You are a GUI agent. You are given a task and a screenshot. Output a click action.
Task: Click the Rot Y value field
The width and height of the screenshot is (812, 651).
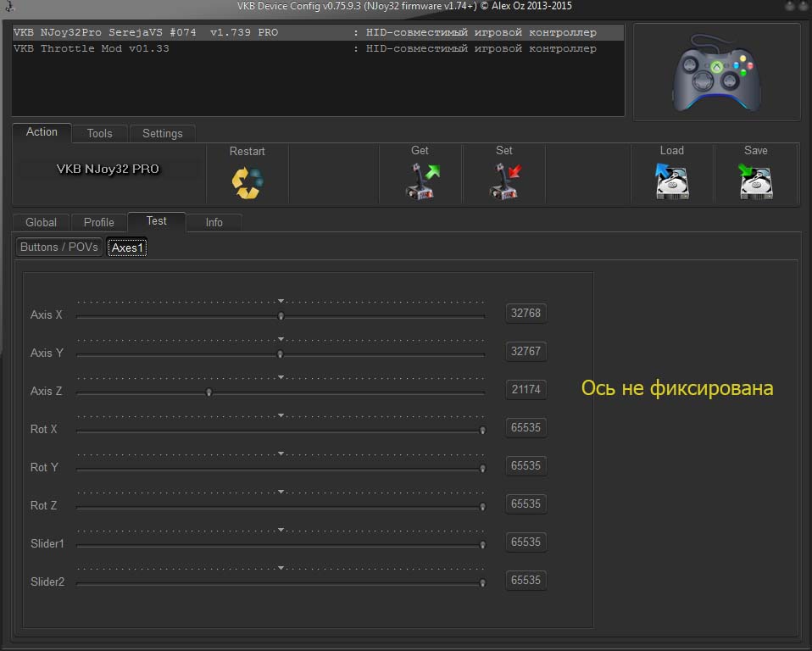[x=526, y=465]
